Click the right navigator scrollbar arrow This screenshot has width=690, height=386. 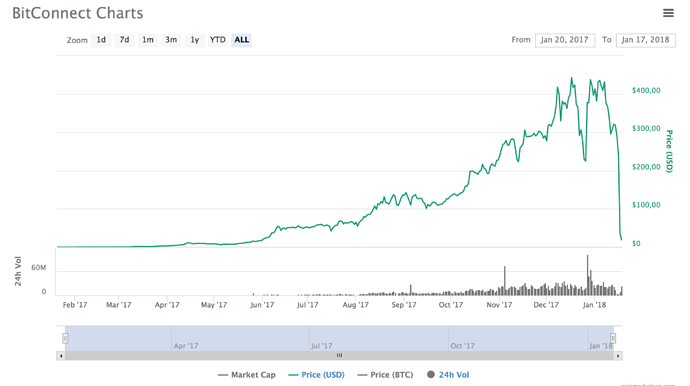[x=618, y=356]
